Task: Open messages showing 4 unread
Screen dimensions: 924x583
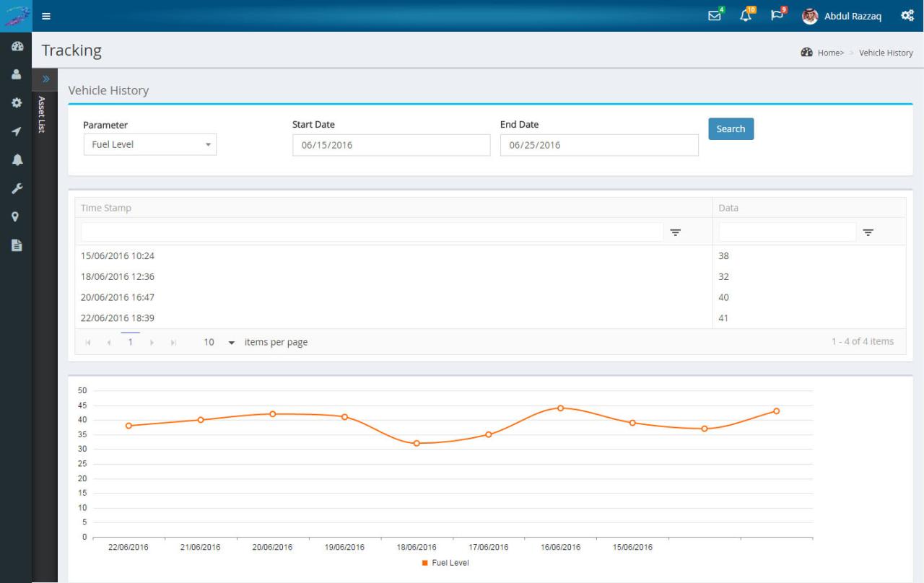Action: 713,16
